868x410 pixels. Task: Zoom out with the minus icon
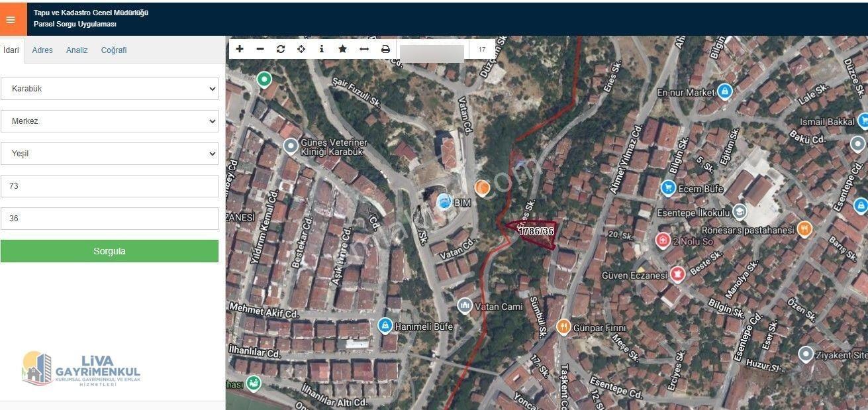(260, 49)
